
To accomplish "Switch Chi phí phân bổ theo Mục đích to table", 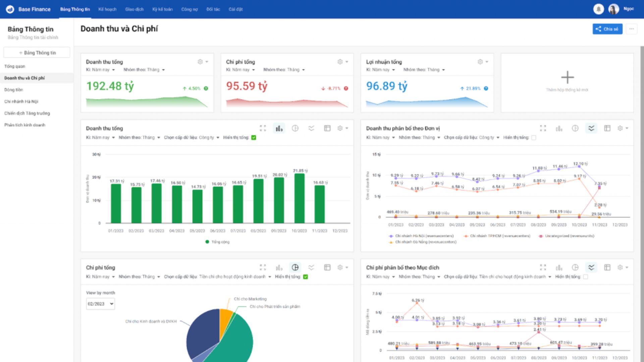I will click(x=607, y=267).
